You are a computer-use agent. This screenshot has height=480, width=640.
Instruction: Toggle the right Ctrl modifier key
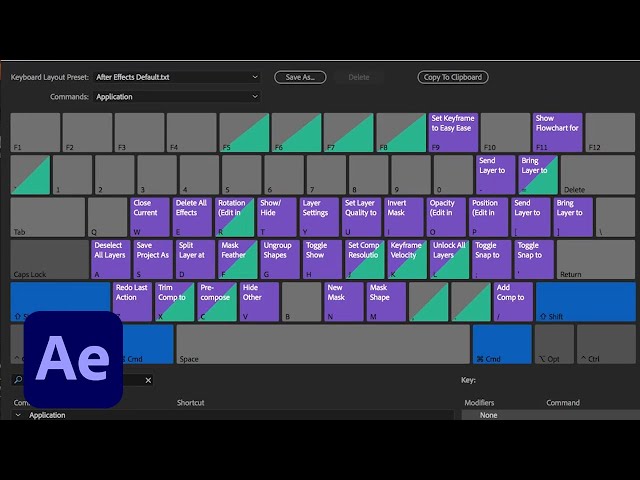click(x=607, y=344)
